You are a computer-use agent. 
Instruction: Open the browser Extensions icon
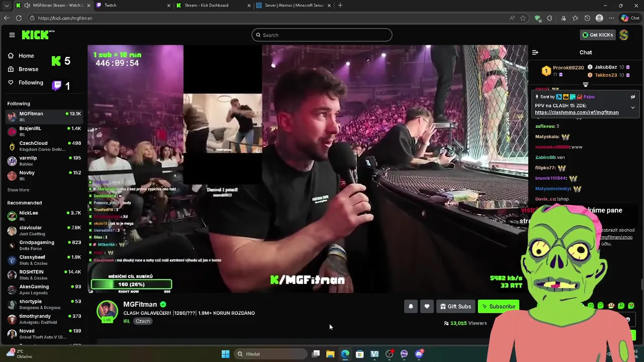click(x=549, y=18)
